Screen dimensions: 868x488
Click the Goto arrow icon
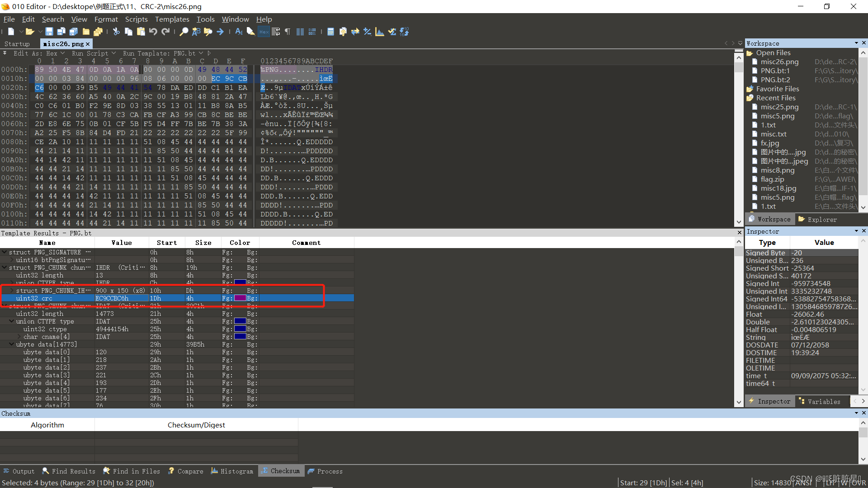tap(220, 32)
